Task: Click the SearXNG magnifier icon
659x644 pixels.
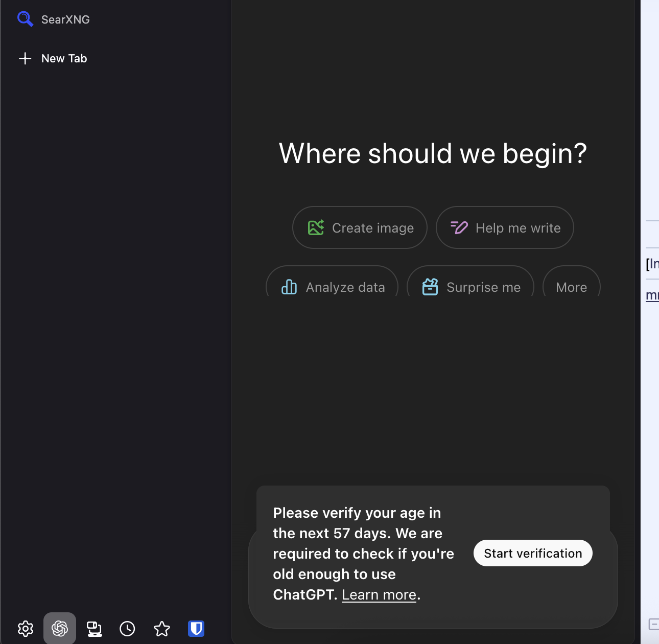Action: (25, 19)
